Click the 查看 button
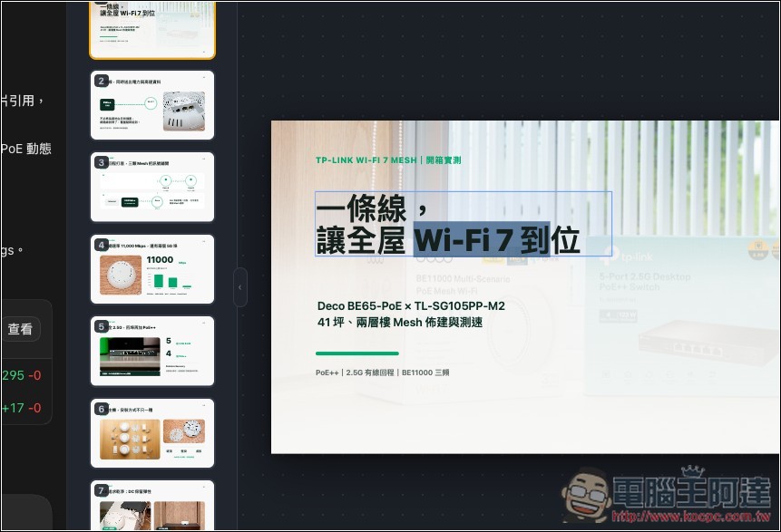This screenshot has width=781, height=532. point(20,329)
